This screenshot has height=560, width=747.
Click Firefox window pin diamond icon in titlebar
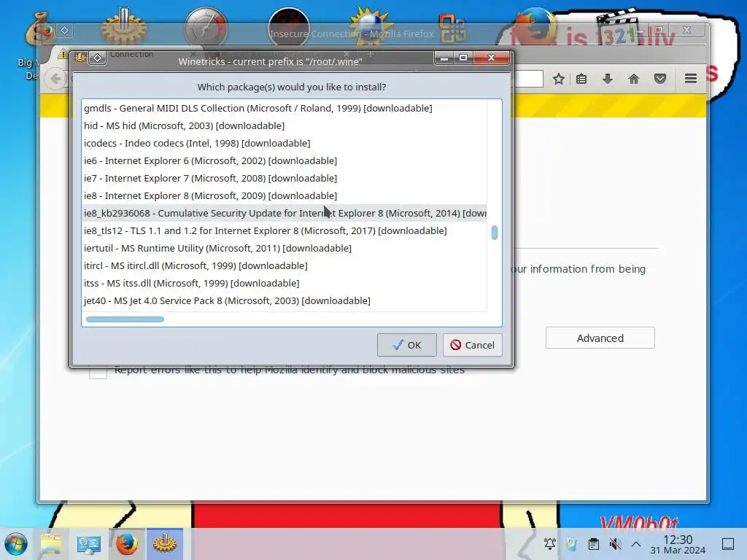tap(65, 31)
